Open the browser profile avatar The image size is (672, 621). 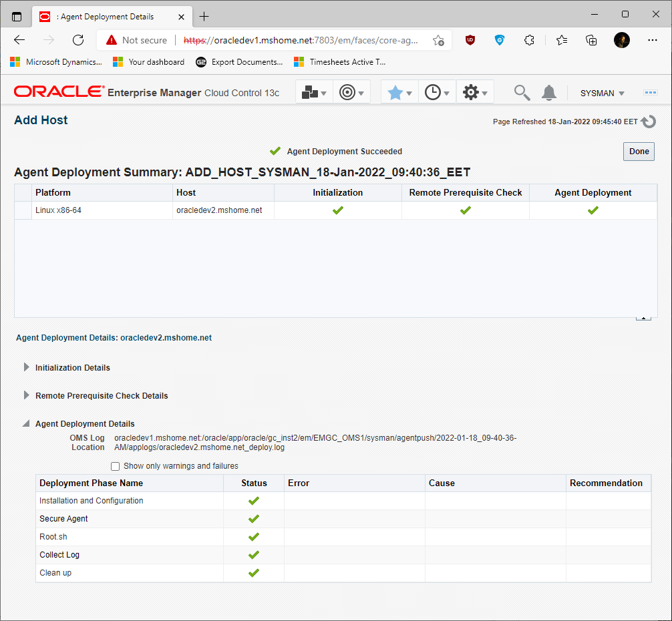(x=621, y=40)
